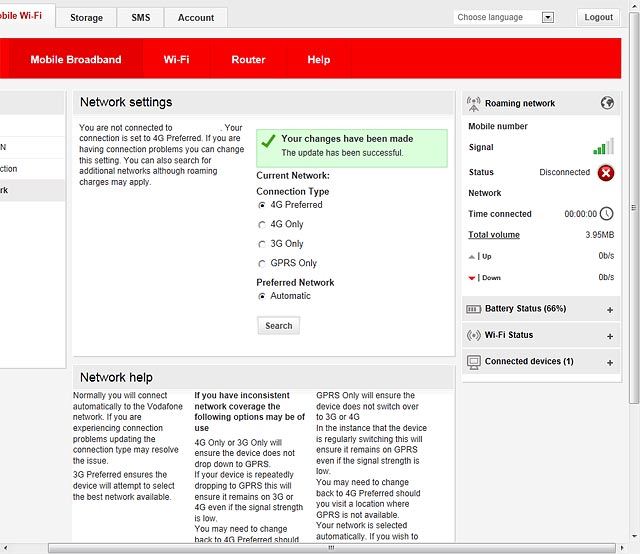Click the '3.95MB' volume value

pos(600,235)
